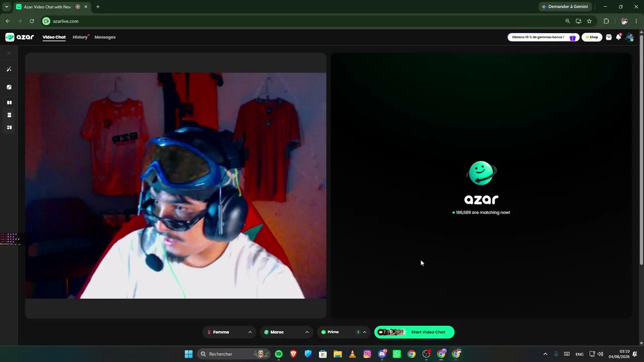The image size is (644, 362).
Task: Open the taskbar volume control
Action: coord(600,354)
